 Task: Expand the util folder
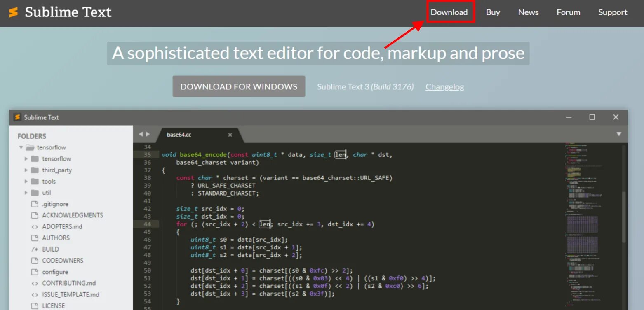click(26, 193)
